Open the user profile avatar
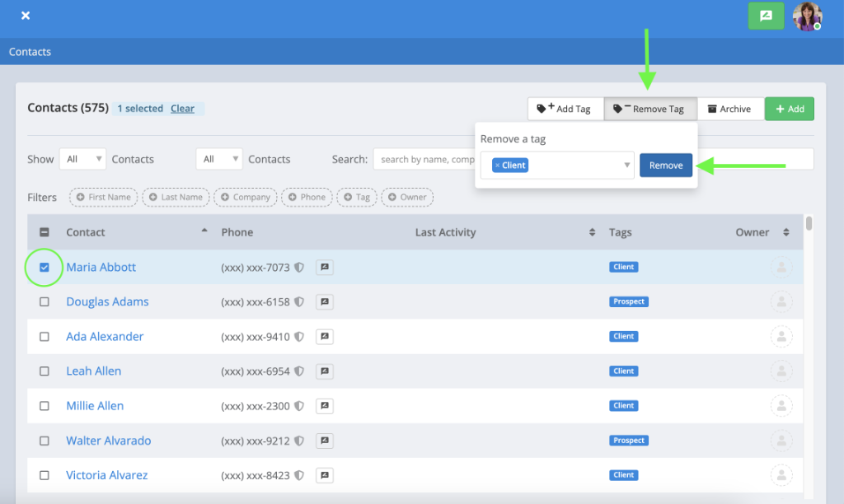Image resolution: width=844 pixels, height=504 pixels. point(808,16)
